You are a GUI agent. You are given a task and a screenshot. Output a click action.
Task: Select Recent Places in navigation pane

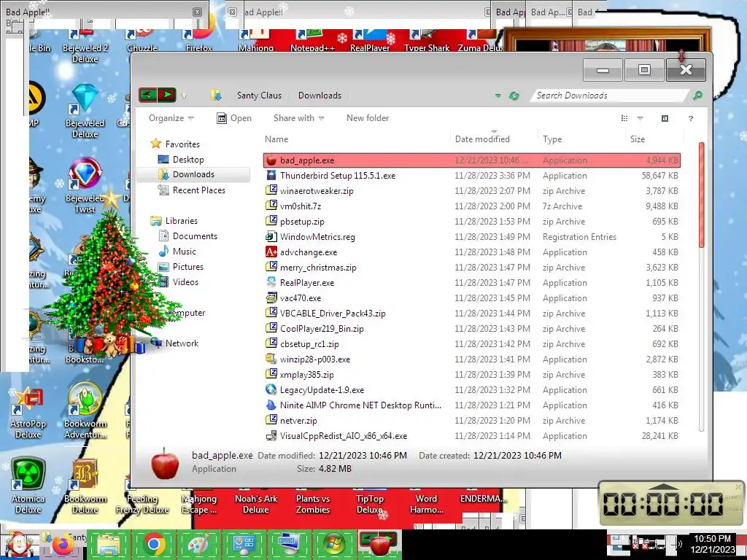(192, 190)
